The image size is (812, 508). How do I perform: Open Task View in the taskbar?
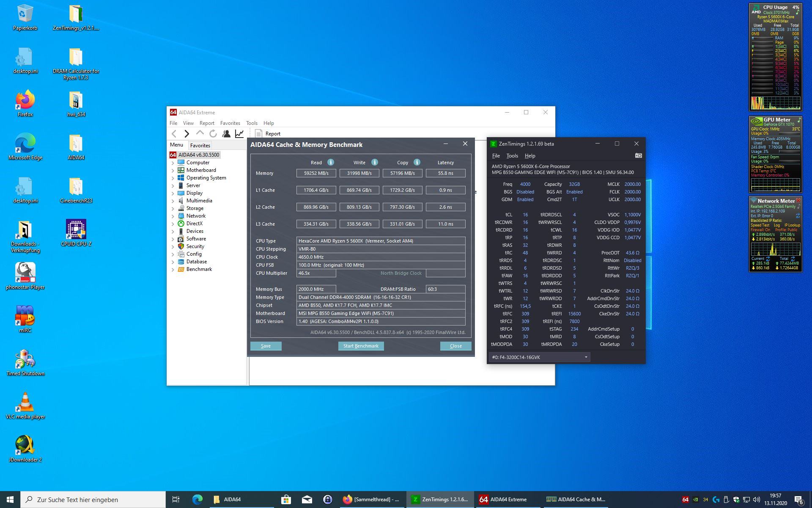(176, 500)
